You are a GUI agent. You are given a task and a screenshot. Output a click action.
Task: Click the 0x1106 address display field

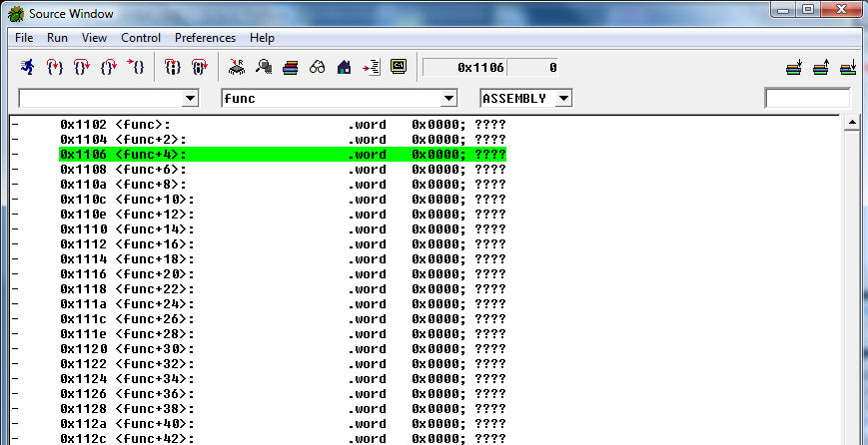pyautogui.click(x=464, y=68)
